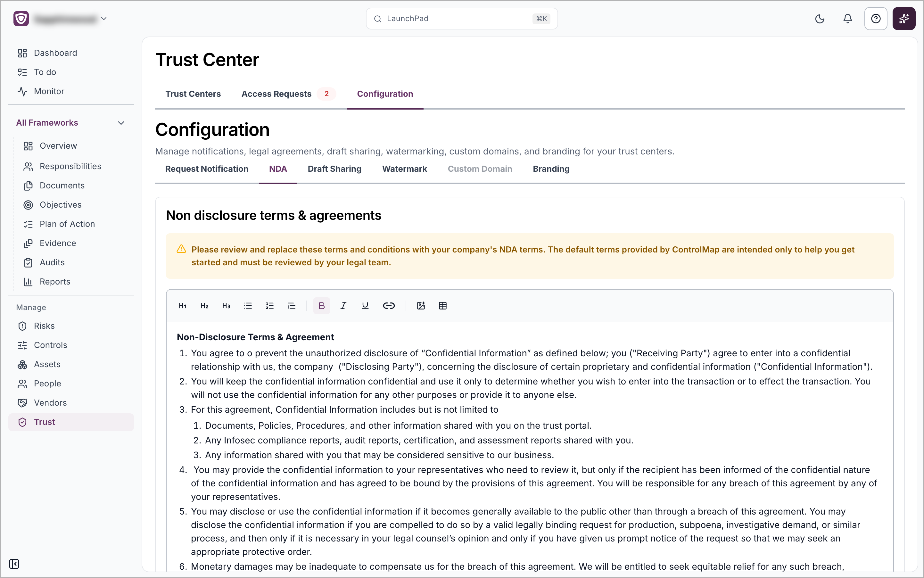Toggle bold formatting
This screenshot has width=924, height=578.
[321, 306]
